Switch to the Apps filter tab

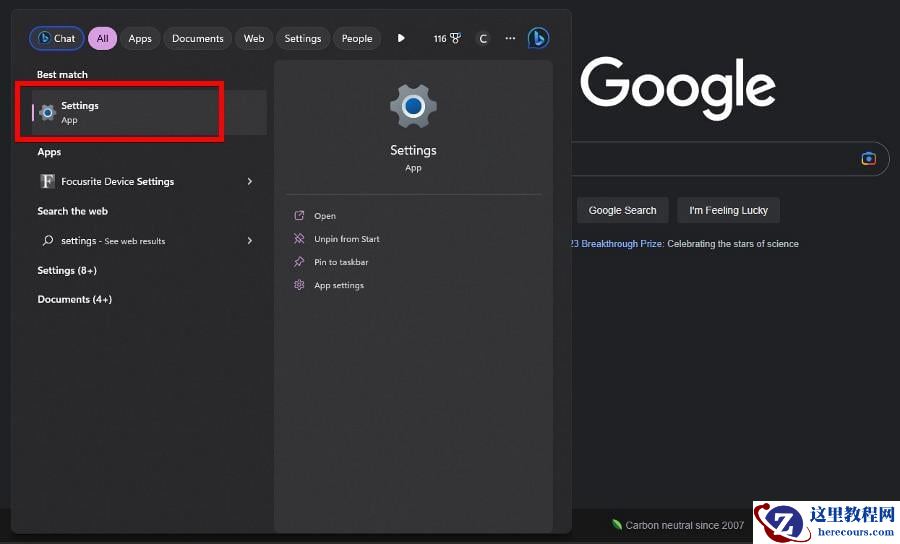140,38
